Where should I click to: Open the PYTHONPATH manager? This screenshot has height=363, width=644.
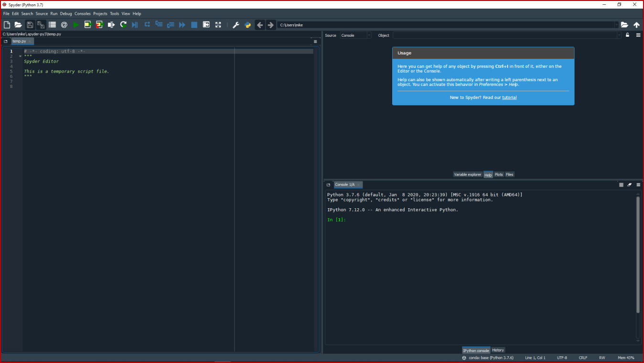(x=247, y=25)
